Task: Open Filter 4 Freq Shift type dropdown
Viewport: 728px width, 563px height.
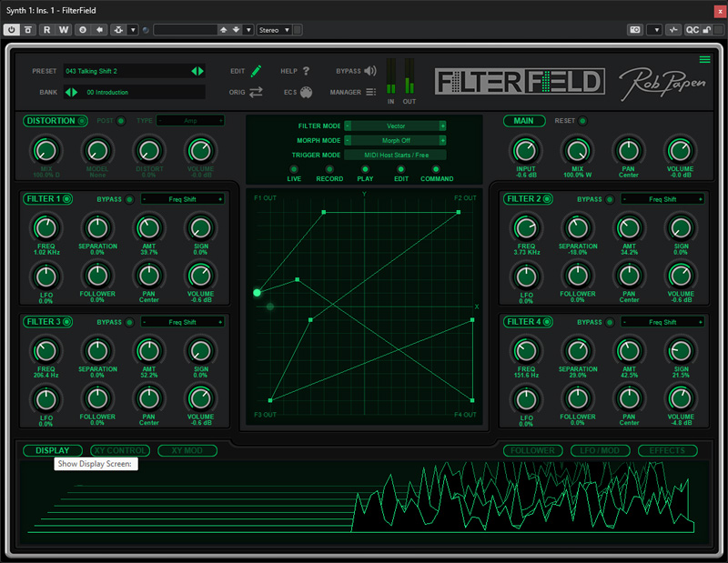Action: [662, 322]
